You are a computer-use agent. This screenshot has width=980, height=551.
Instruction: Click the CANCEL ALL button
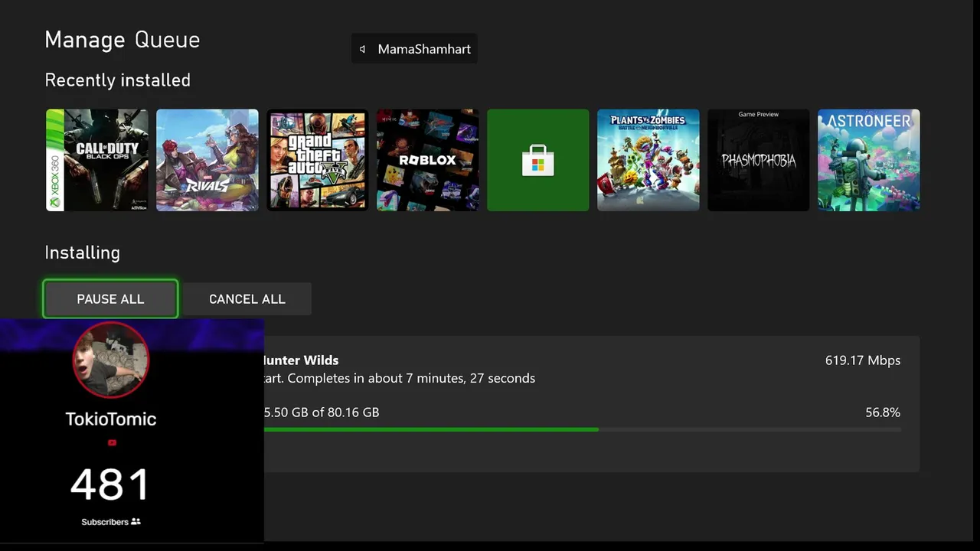click(247, 298)
